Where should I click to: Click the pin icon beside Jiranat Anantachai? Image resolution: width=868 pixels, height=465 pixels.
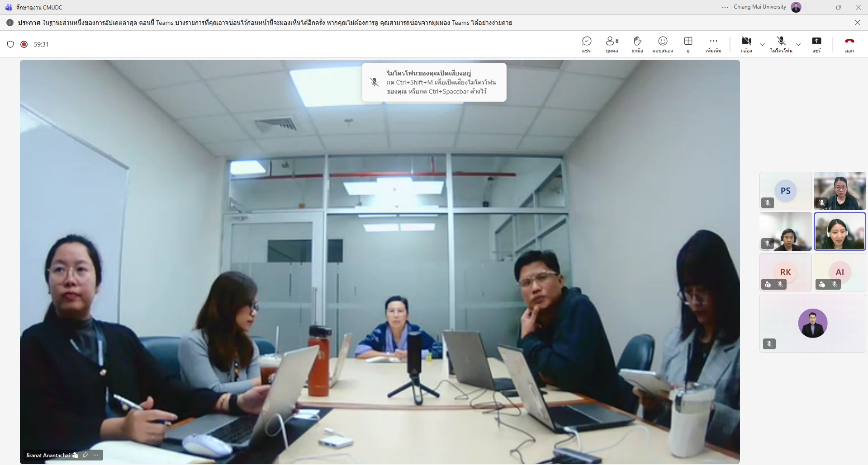point(85,455)
